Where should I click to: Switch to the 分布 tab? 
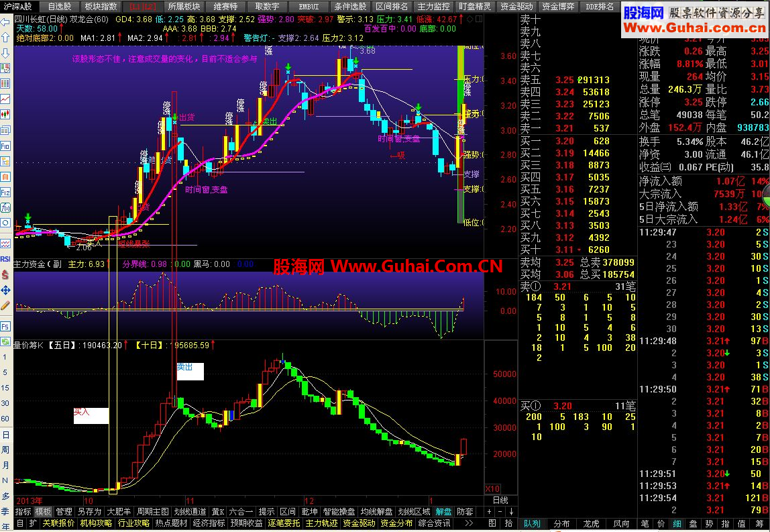562,524
